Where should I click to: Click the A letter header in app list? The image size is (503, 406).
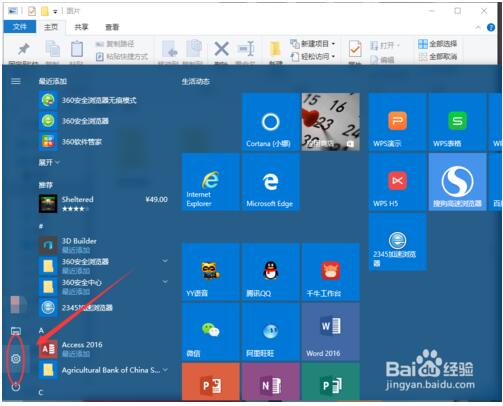tap(41, 331)
